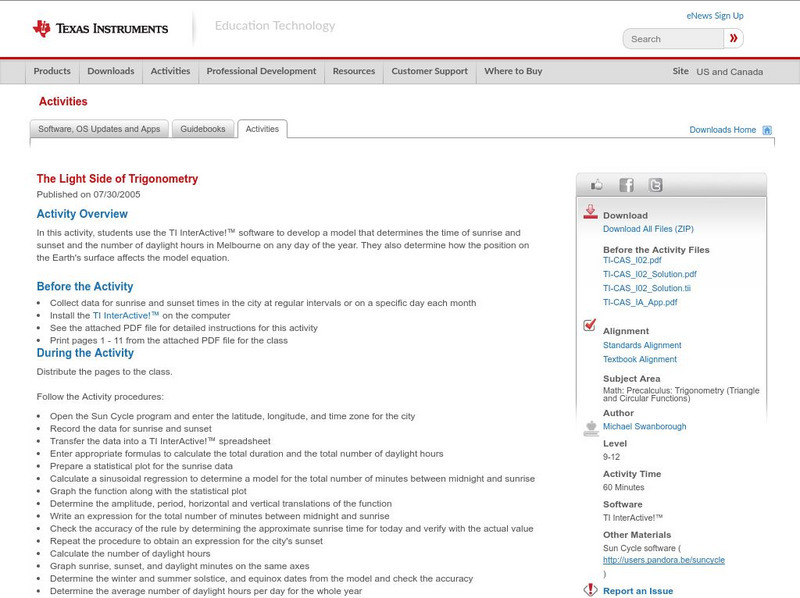
Task: Click the Before the Activity heading
Action: tap(85, 286)
